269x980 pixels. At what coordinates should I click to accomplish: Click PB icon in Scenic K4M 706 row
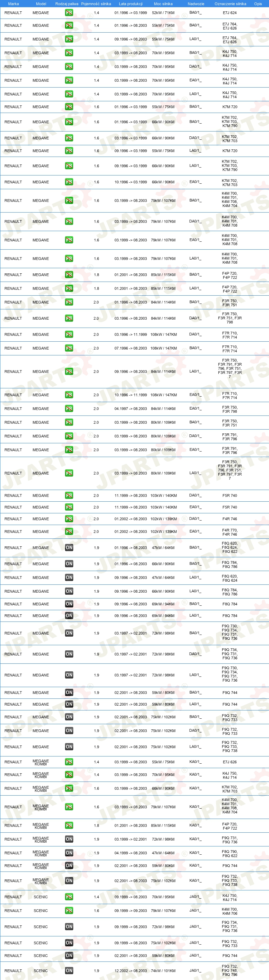tap(69, 911)
